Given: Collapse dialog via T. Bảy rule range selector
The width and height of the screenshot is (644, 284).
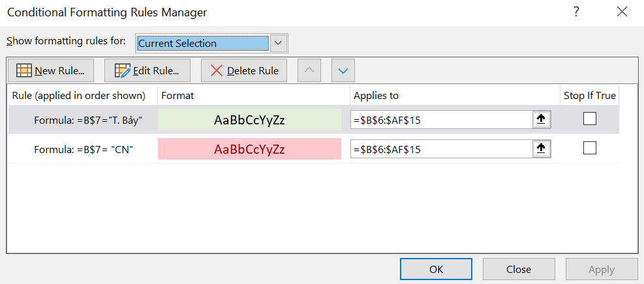Looking at the screenshot, I should click(542, 120).
